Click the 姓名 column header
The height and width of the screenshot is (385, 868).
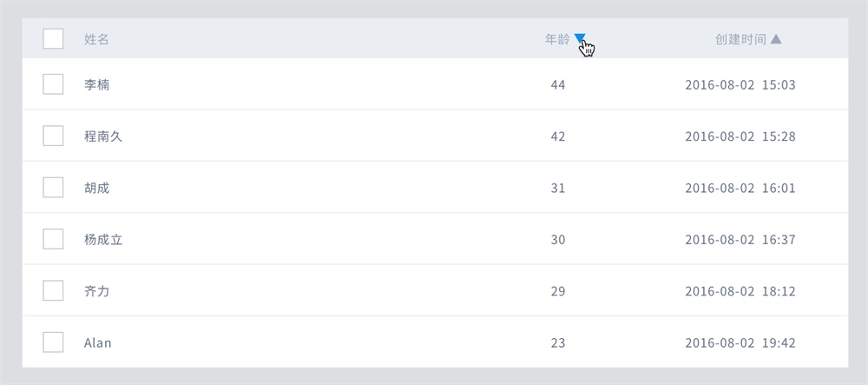tap(96, 39)
